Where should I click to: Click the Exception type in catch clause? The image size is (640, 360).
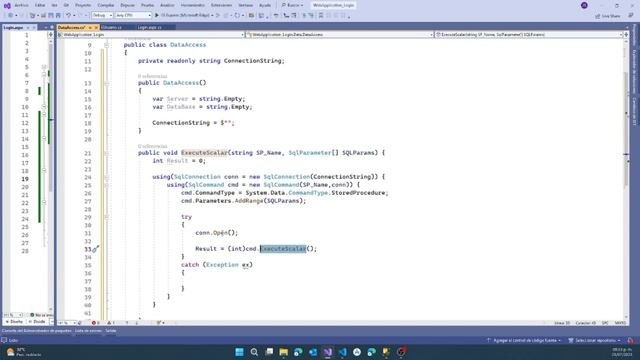pos(222,265)
